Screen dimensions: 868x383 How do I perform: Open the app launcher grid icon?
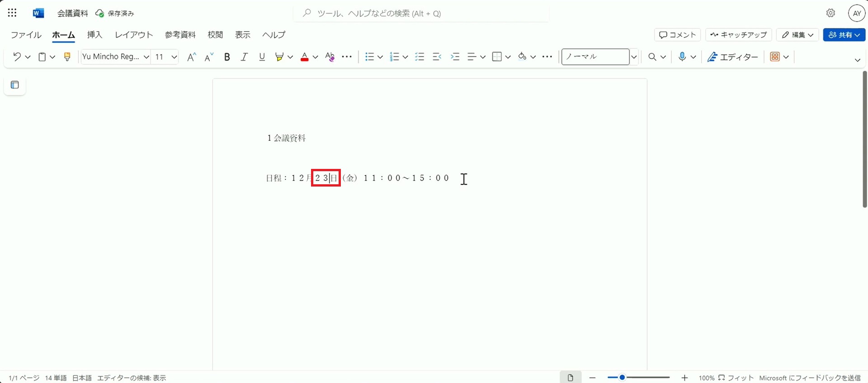pyautogui.click(x=12, y=13)
